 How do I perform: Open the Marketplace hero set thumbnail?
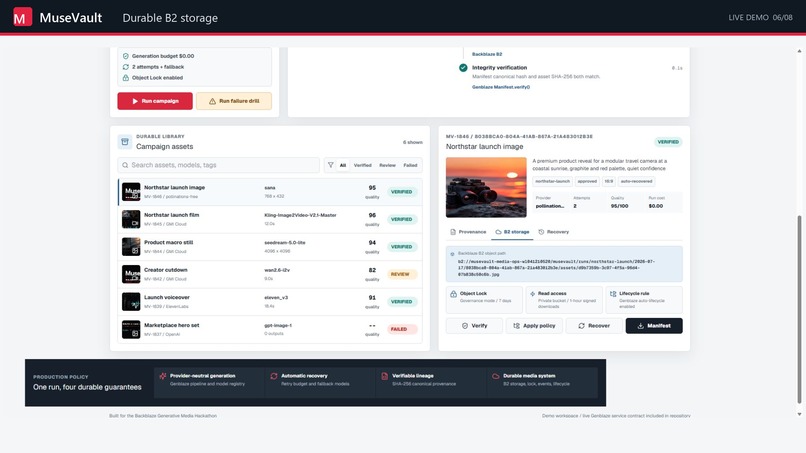(131, 329)
